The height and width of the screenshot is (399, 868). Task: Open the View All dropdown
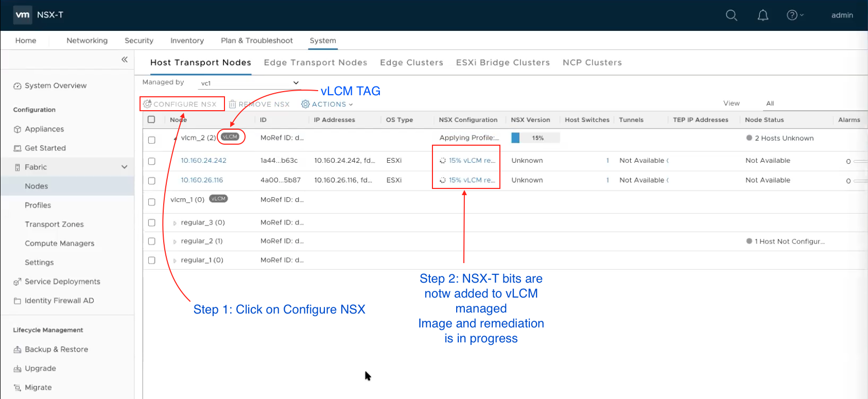pyautogui.click(x=814, y=103)
